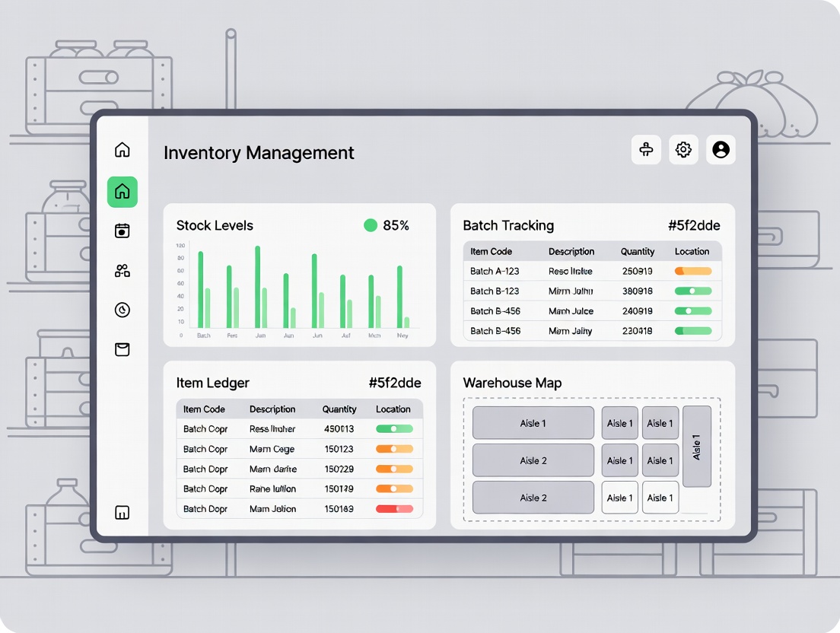Click Item Code header in Batch Tracking
This screenshot has height=633, width=840.
pos(491,252)
